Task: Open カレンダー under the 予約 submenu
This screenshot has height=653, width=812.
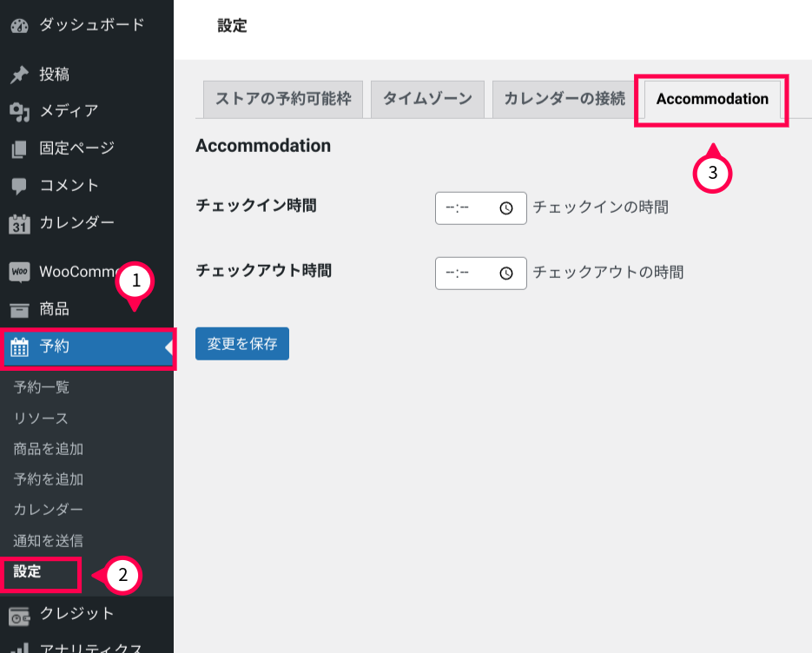Action: pyautogui.click(x=48, y=510)
